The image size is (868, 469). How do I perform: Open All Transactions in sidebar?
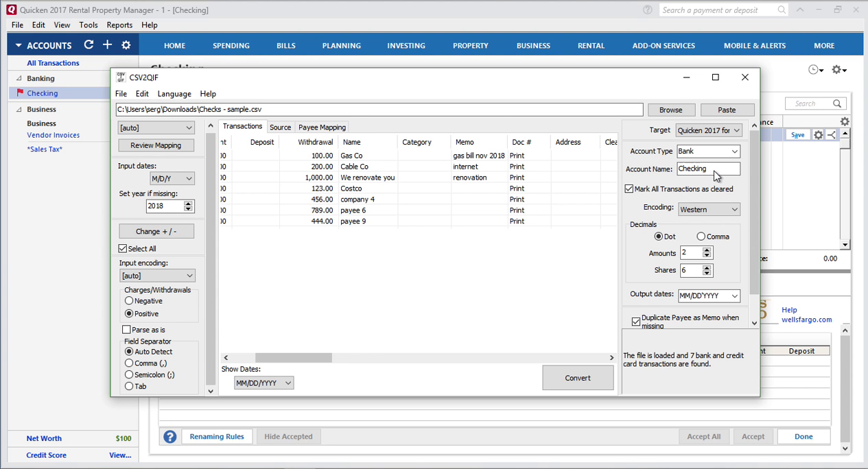coord(53,63)
